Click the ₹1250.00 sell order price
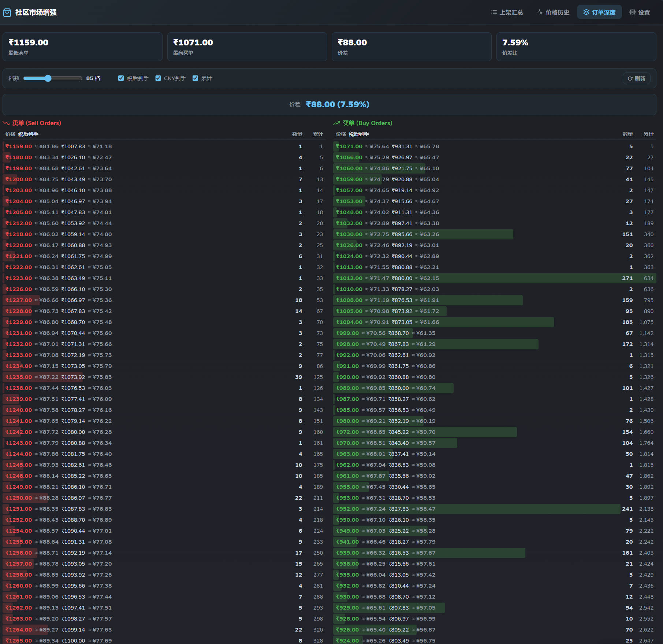This screenshot has height=644, width=663. pyautogui.click(x=19, y=498)
